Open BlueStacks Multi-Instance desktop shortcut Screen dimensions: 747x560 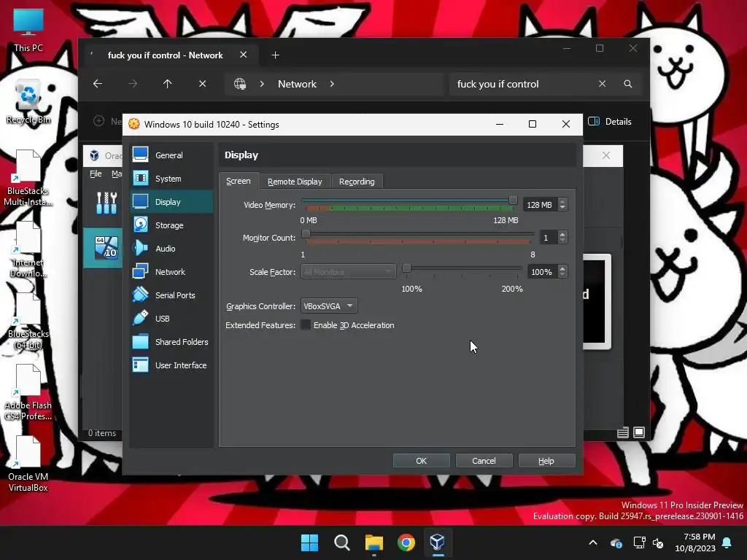pos(28,178)
